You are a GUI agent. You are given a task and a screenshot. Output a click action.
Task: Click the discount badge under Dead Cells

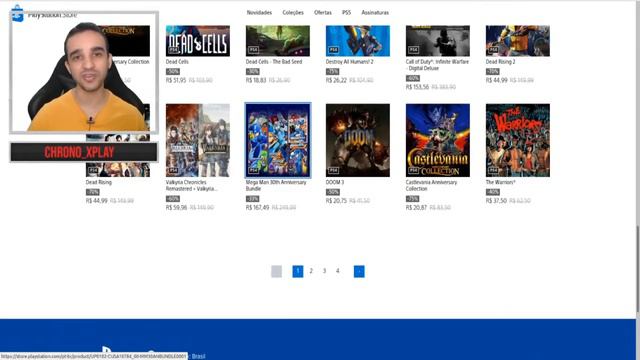click(x=172, y=71)
